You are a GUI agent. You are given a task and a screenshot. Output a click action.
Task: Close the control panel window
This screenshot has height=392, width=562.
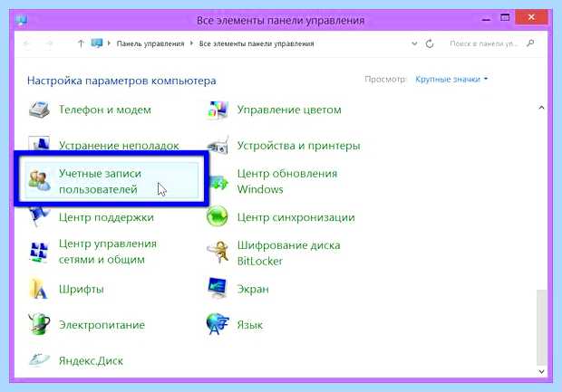(531, 17)
